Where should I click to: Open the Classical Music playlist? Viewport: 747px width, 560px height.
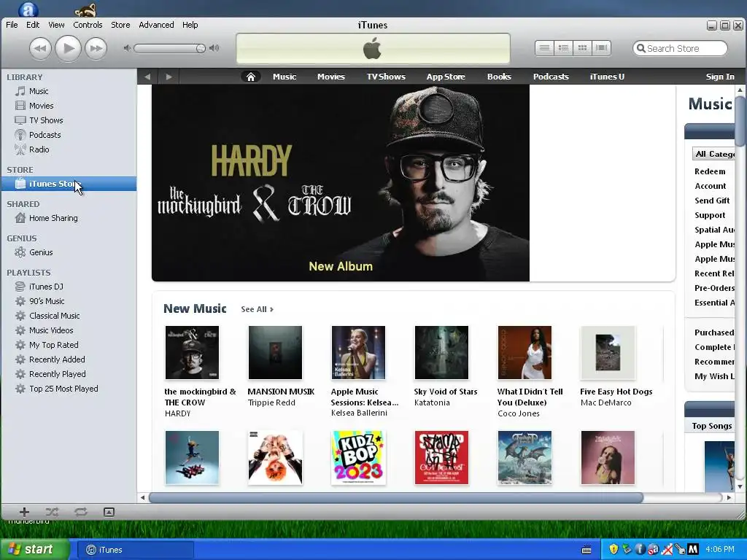[69, 316]
